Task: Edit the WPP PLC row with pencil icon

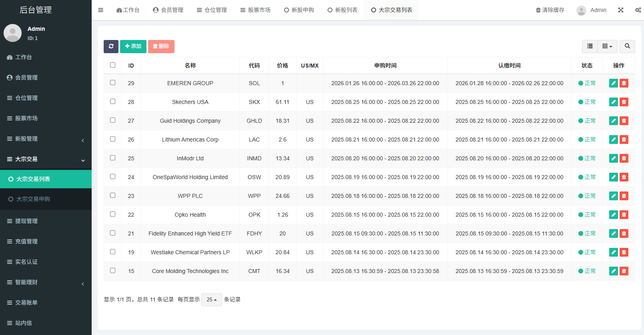Action: pos(613,196)
